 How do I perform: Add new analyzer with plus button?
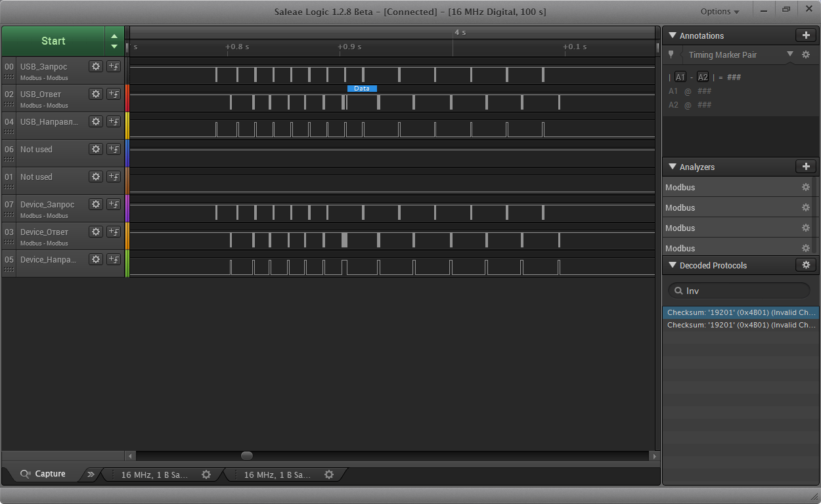pyautogui.click(x=806, y=167)
